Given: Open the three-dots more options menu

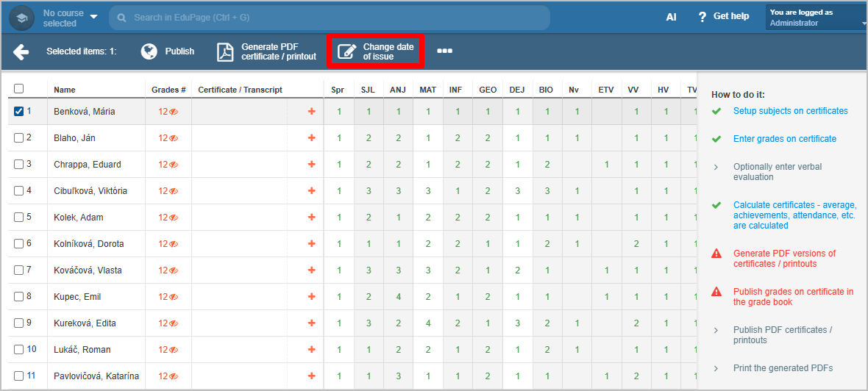Looking at the screenshot, I should (x=444, y=51).
